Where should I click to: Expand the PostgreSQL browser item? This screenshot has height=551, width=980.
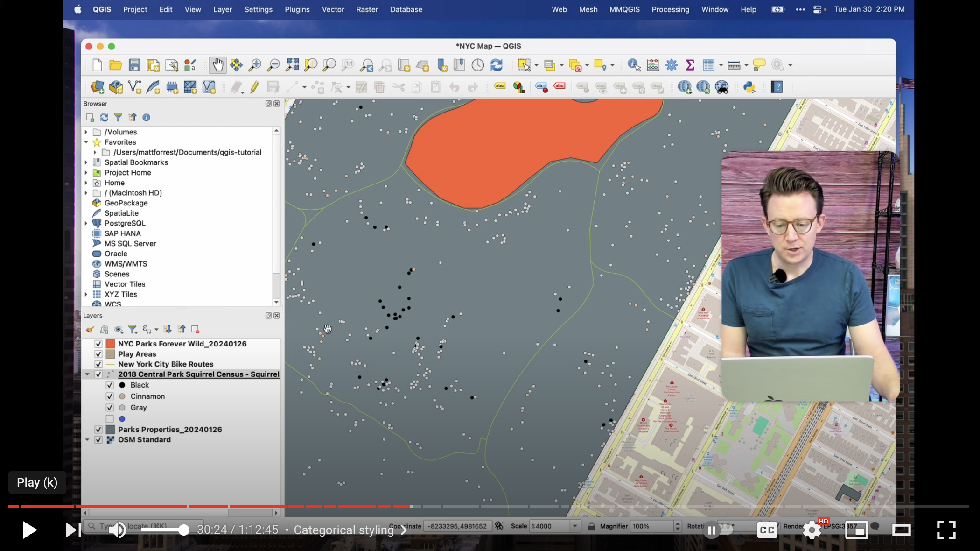point(86,223)
